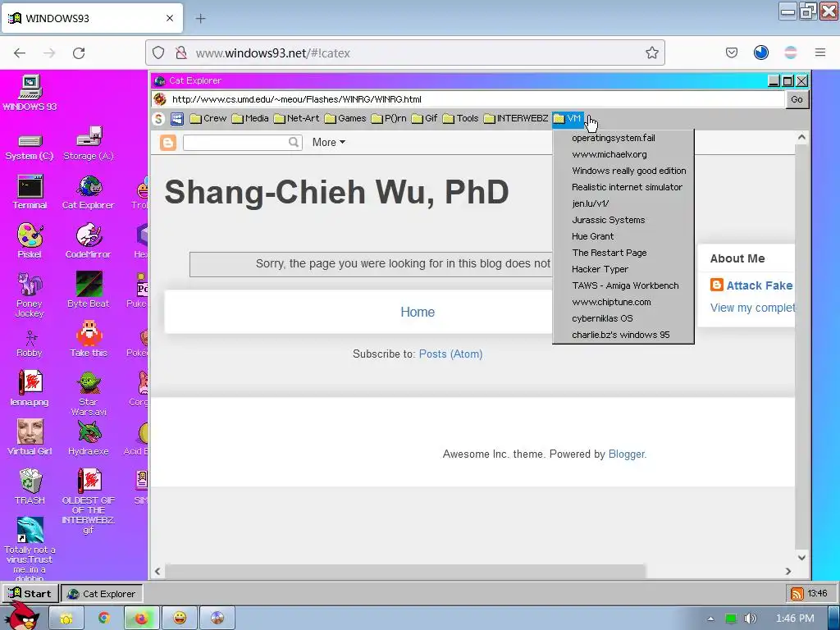
Task: Open the INTERWEBZ bookmarks folder
Action: (516, 118)
